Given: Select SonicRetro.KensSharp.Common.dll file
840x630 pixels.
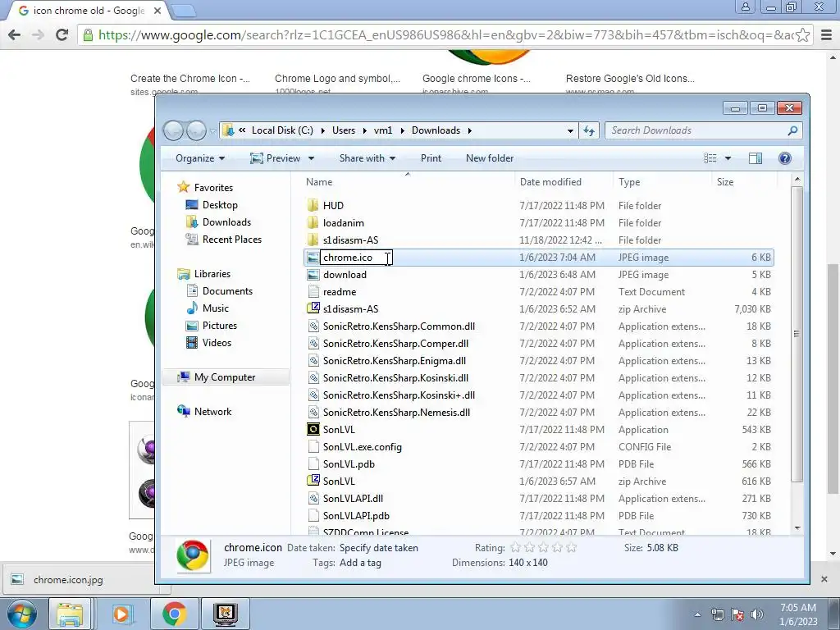Looking at the screenshot, I should click(399, 326).
